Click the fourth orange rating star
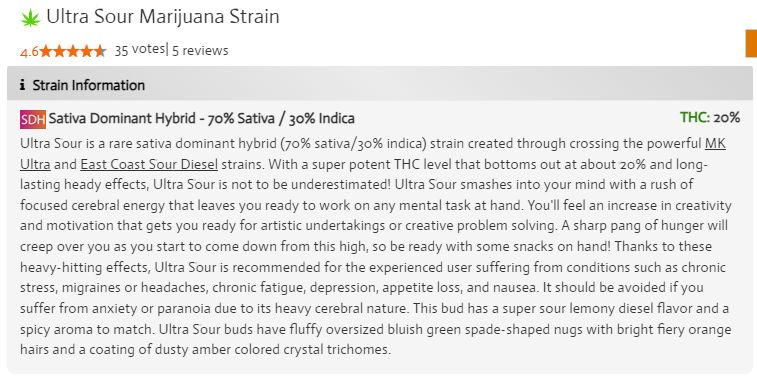The height and width of the screenshot is (381, 757). (x=87, y=51)
